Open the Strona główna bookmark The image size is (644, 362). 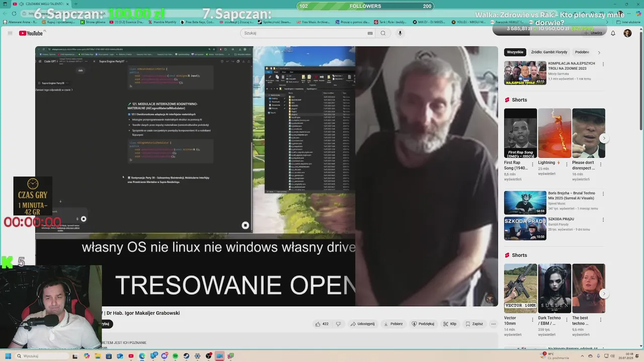click(93, 22)
